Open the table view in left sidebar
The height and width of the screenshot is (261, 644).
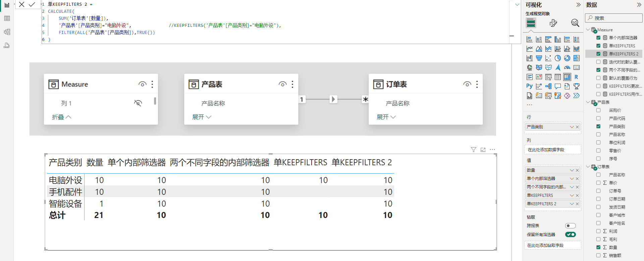click(x=7, y=18)
